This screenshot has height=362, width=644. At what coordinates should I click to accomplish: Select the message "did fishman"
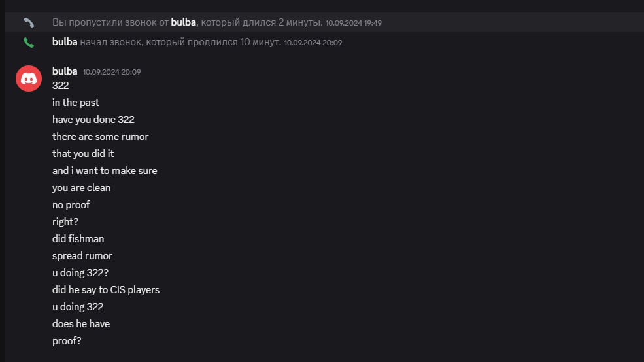(x=78, y=238)
